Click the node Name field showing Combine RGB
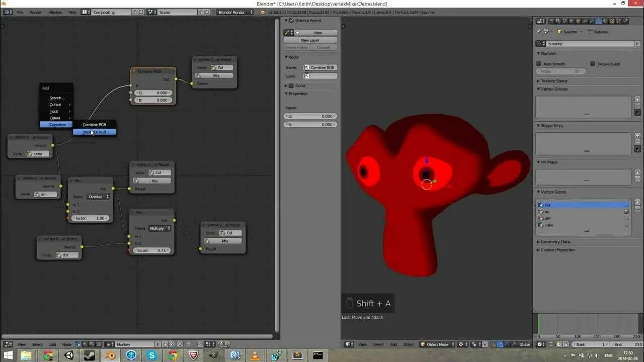644x362 pixels. click(x=320, y=67)
